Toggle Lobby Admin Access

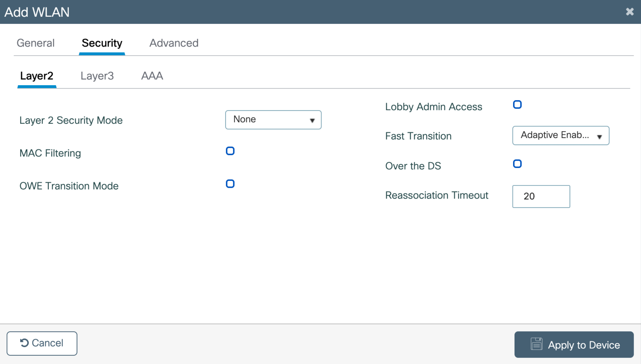click(517, 104)
